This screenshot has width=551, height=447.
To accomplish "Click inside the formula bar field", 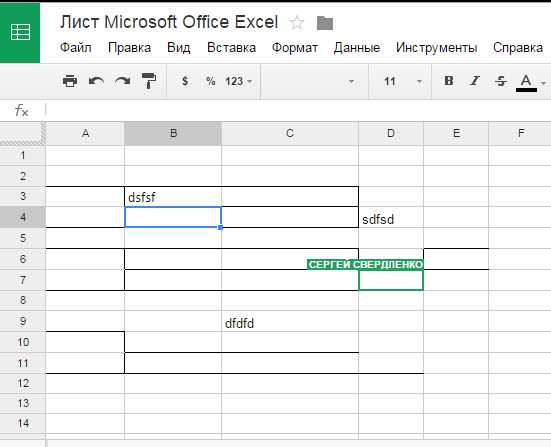I will [298, 111].
